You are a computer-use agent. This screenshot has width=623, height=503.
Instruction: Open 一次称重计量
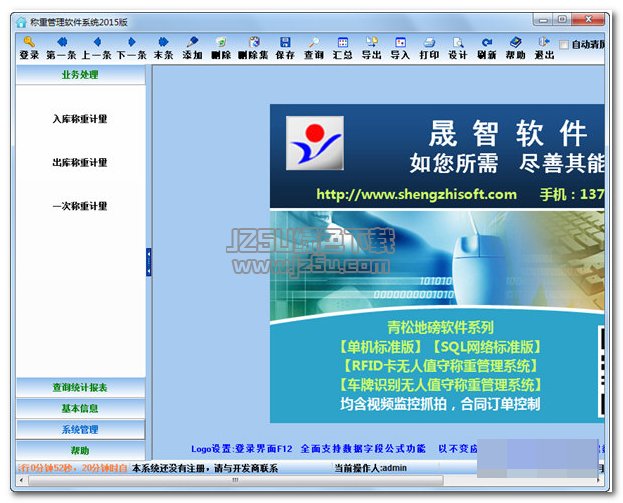pyautogui.click(x=80, y=206)
